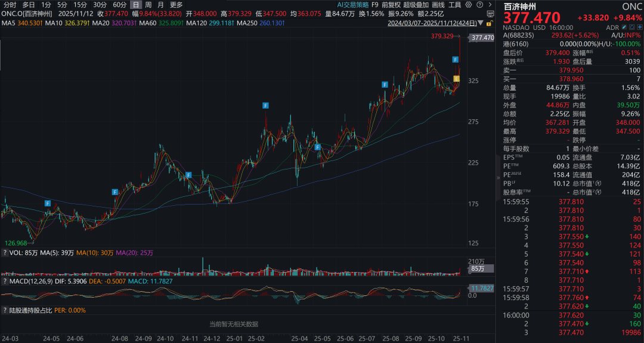
Task: Click the right arrow at toolbar end
Action: [490, 5]
